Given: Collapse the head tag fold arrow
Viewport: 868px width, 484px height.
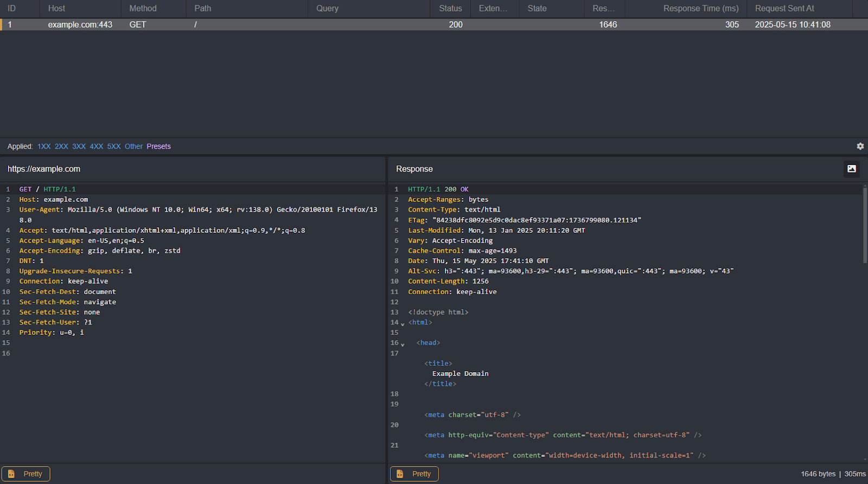Looking at the screenshot, I should click(403, 345).
